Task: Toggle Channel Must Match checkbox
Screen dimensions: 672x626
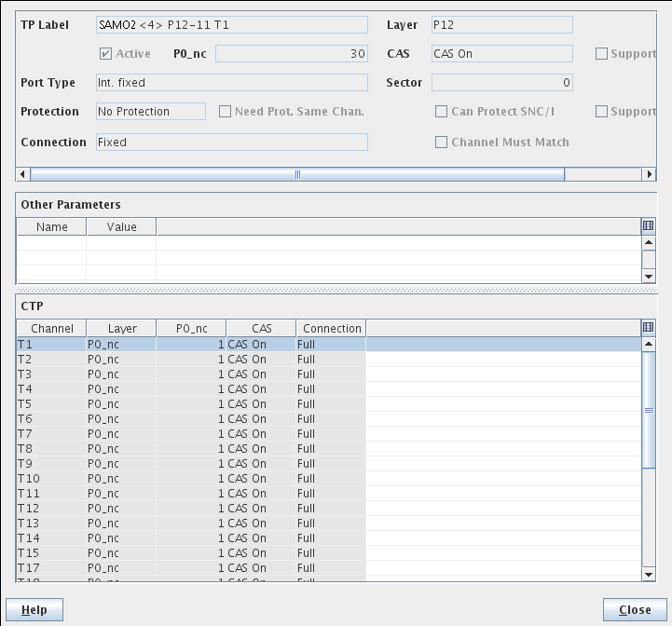Action: (x=442, y=143)
